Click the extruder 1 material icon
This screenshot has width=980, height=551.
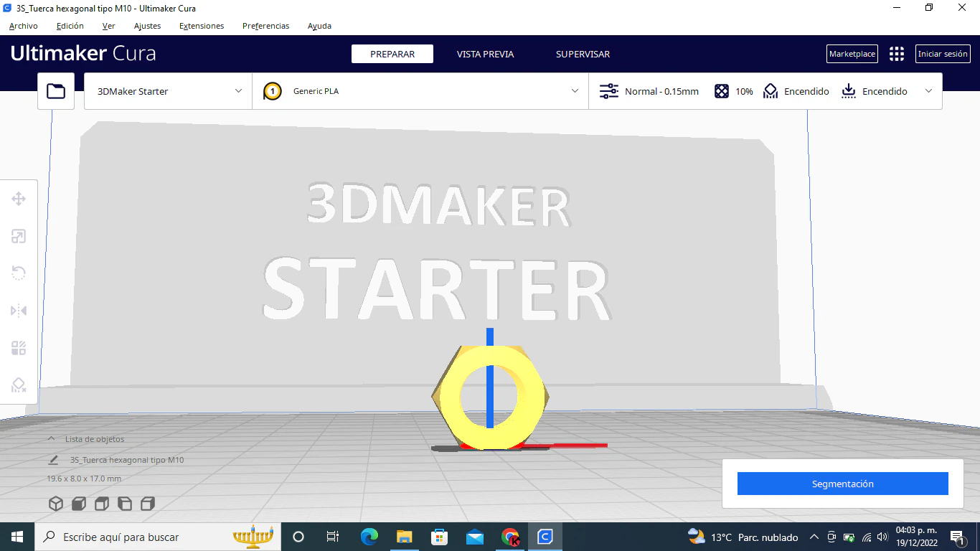273,91
